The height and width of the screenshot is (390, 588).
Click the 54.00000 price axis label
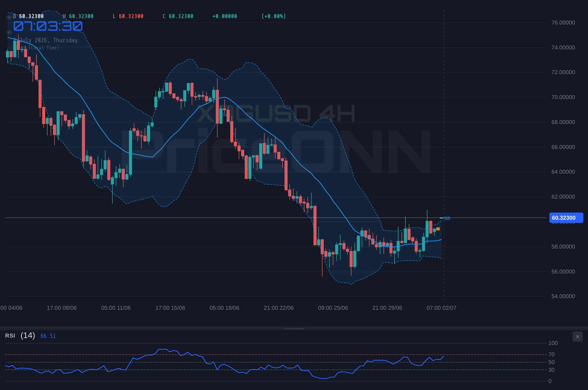[x=563, y=296]
